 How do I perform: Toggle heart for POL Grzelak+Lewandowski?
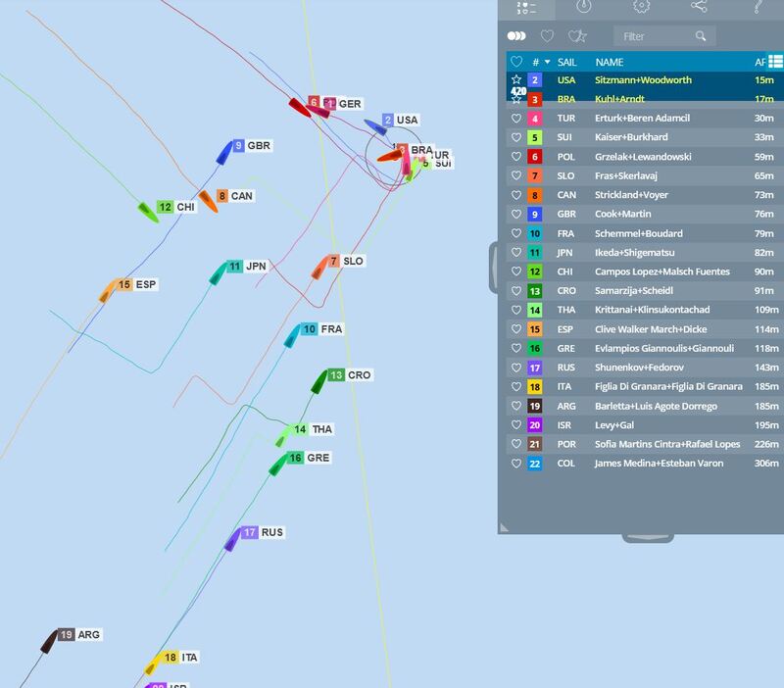coord(516,157)
